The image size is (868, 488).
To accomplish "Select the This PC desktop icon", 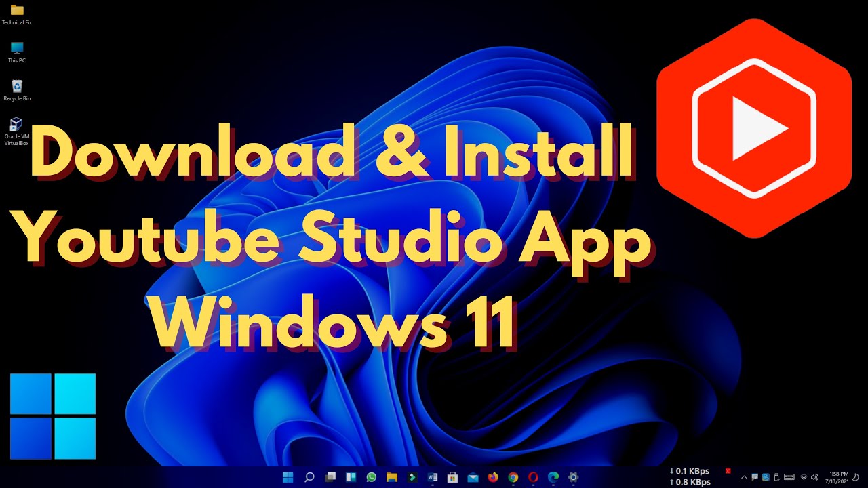I will coord(17,52).
